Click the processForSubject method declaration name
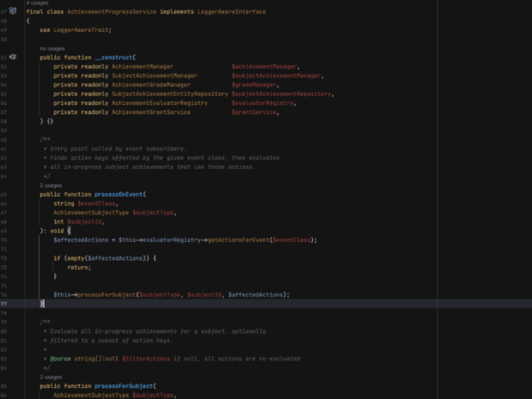This screenshot has width=532, height=399. pos(123,386)
